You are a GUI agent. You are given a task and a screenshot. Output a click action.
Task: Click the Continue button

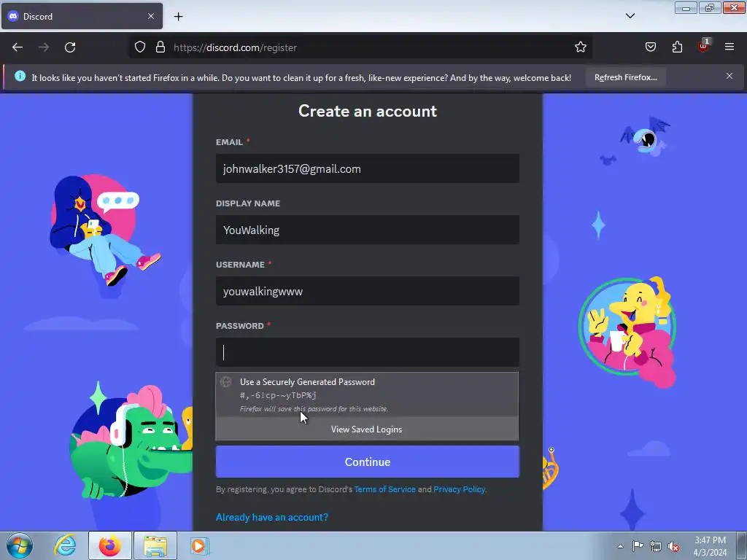[368, 462]
